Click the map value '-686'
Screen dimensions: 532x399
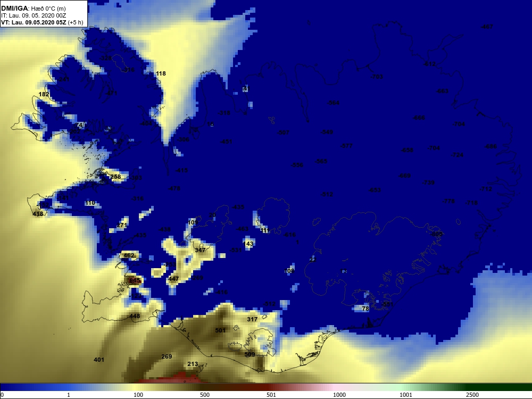(491, 146)
